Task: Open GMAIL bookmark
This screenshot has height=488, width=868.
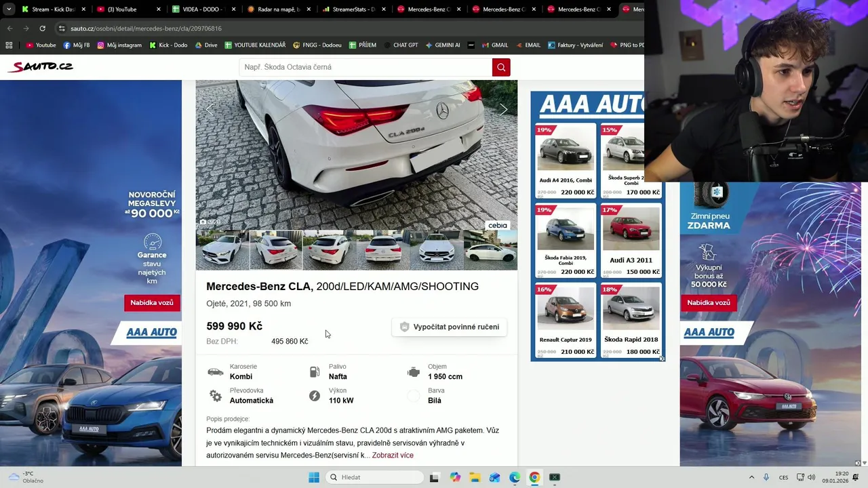Action: (494, 45)
